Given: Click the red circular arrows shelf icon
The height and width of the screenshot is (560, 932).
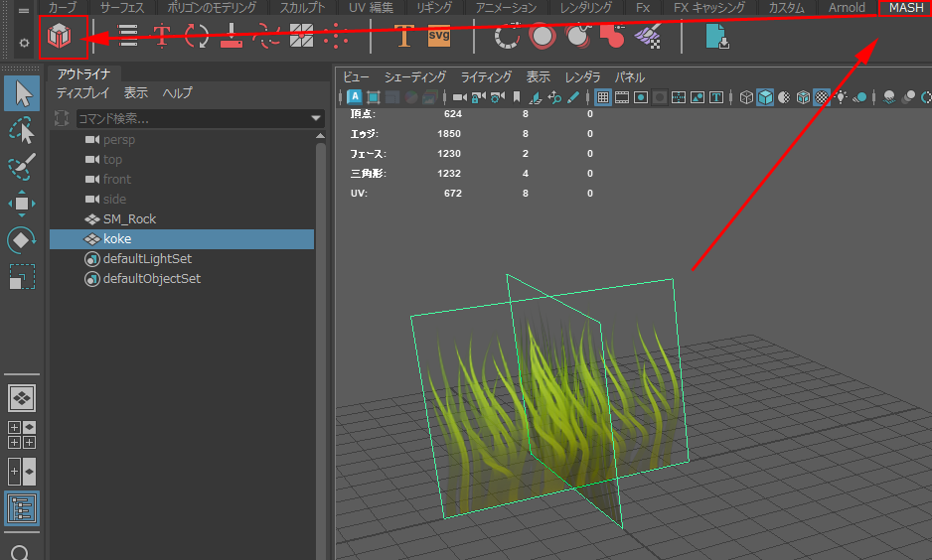Looking at the screenshot, I should point(196,36).
